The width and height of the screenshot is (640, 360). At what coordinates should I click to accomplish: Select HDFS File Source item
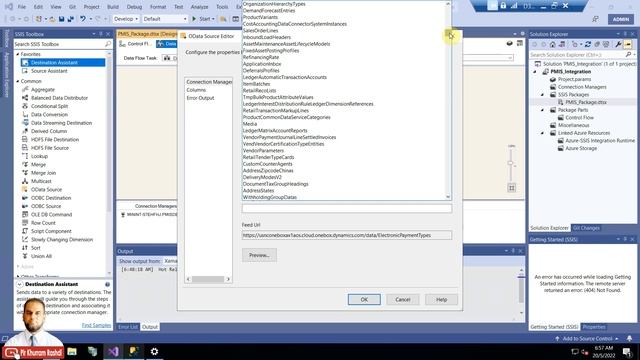50,148
